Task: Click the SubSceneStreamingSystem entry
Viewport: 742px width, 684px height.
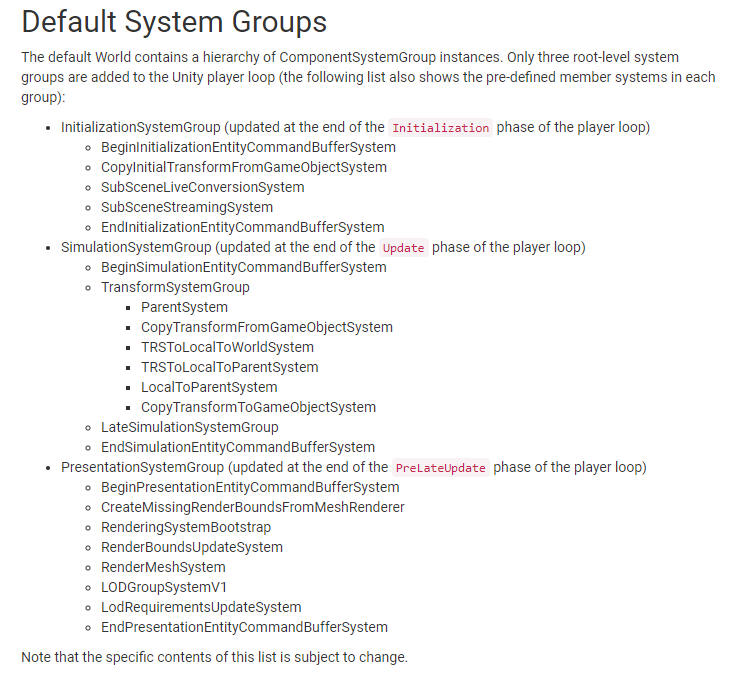Action: point(187,207)
